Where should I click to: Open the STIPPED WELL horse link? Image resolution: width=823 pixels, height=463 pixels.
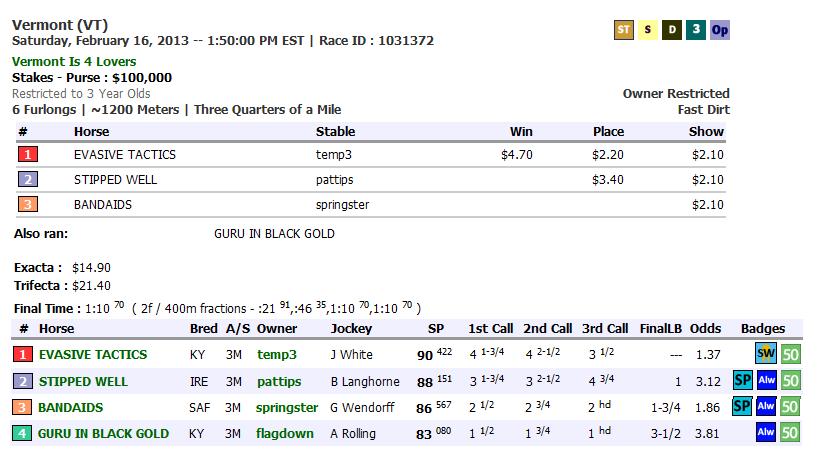click(86, 381)
